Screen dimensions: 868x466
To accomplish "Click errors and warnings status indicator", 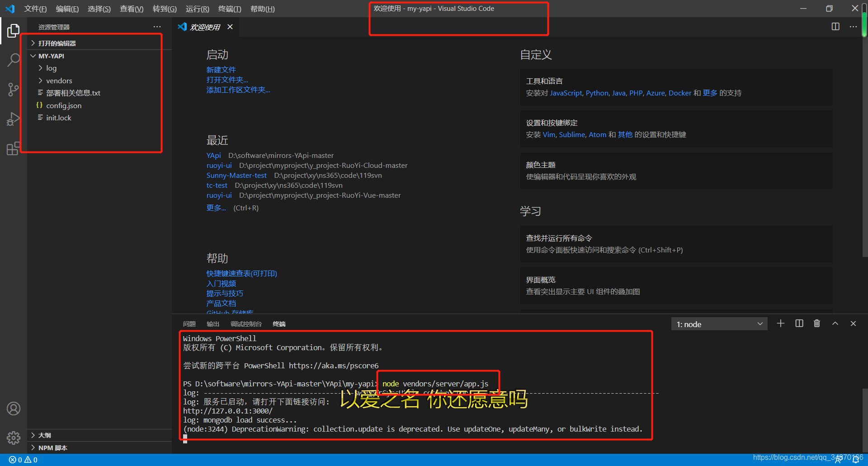I will tap(23, 460).
